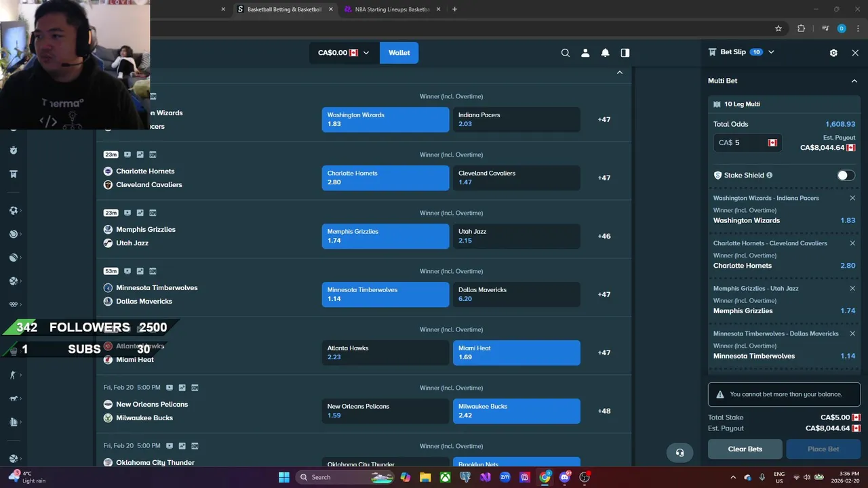Click soccer sport icon in left sidebar

point(13,211)
